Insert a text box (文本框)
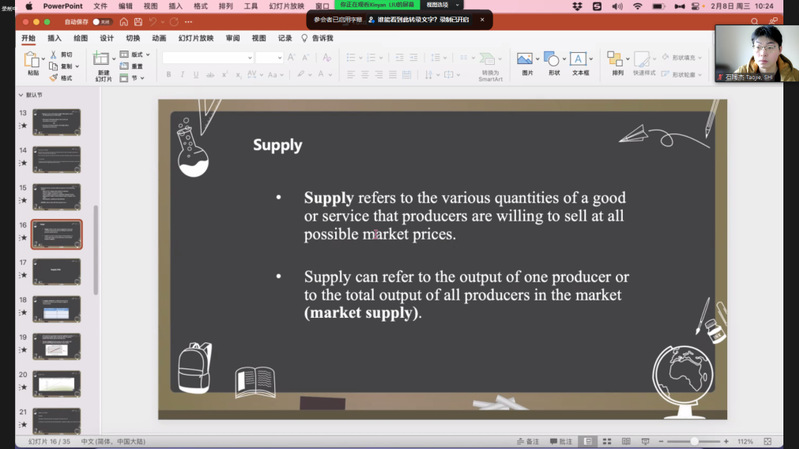Viewport: 799px width, 449px height. click(579, 61)
